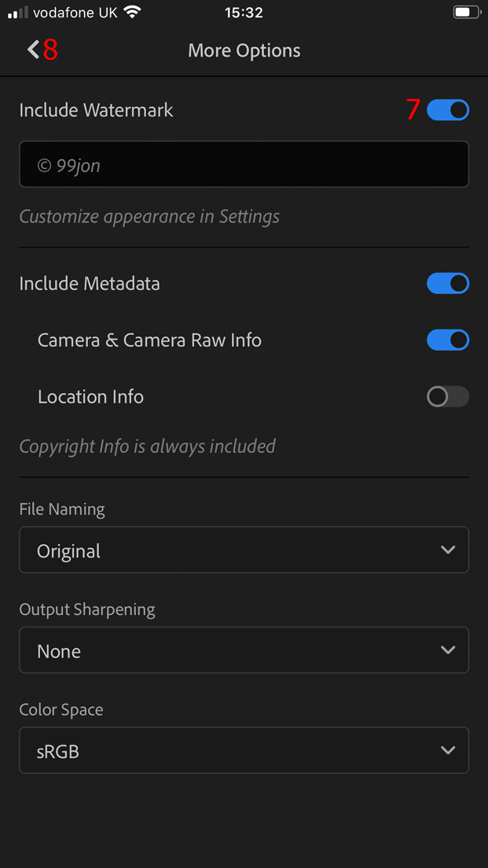Viewport: 488px width, 868px height.
Task: Toggle Camera & Camera Raw Info
Action: click(x=448, y=340)
